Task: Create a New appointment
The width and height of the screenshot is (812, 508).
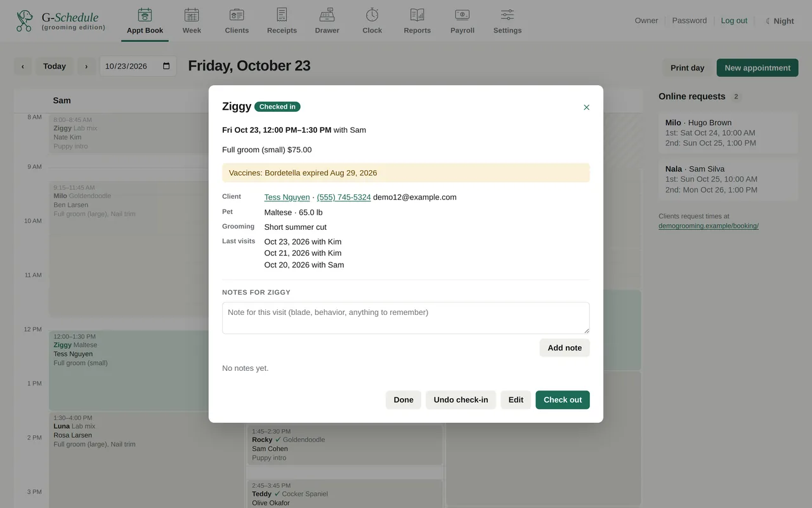Action: tap(757, 68)
